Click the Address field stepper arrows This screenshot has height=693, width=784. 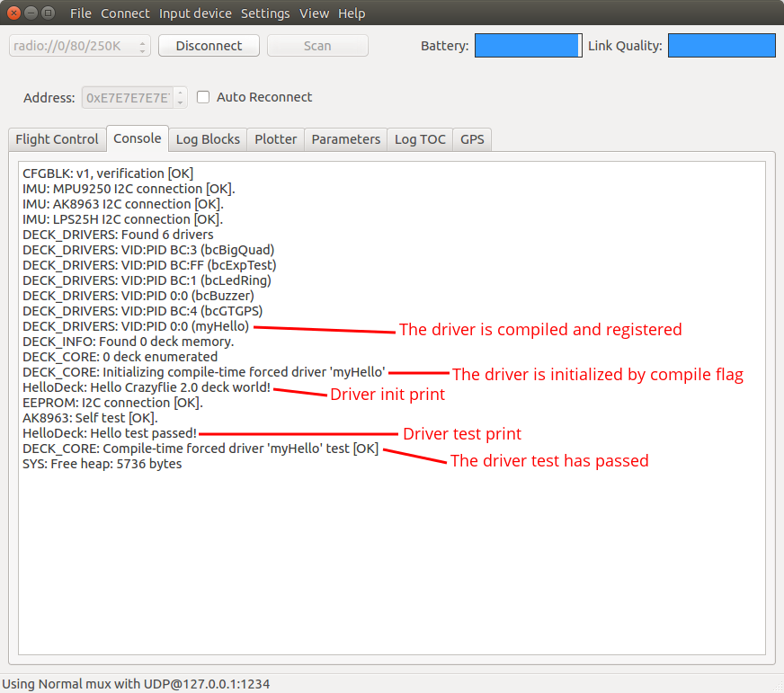(x=181, y=97)
